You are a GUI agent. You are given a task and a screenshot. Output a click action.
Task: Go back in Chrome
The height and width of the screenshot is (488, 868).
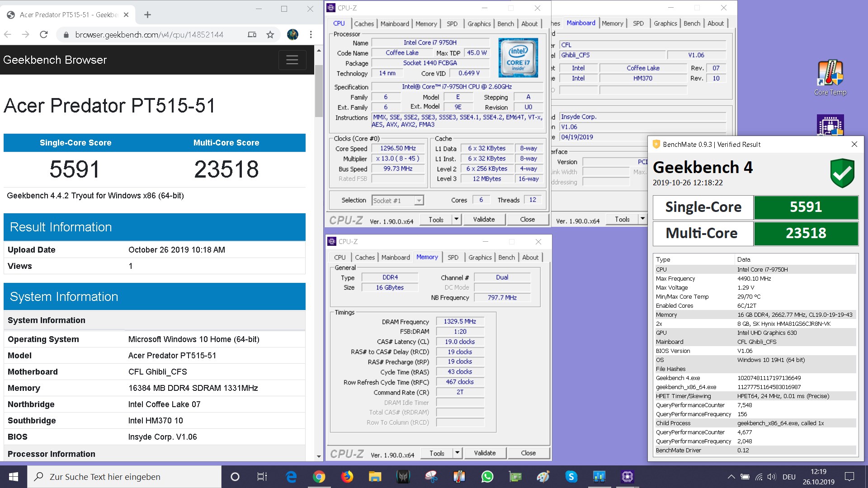click(x=8, y=34)
